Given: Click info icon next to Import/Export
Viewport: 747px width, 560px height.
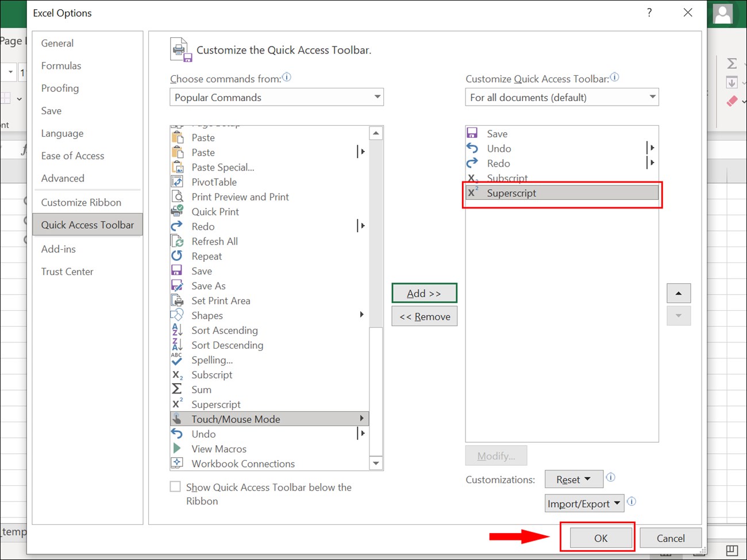Looking at the screenshot, I should (x=632, y=501).
